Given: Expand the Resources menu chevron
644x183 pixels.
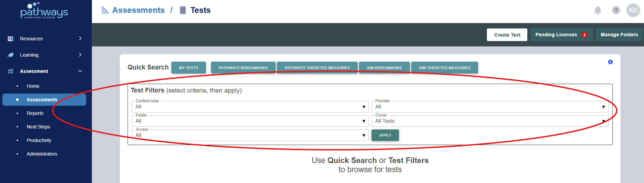Looking at the screenshot, I should tap(80, 38).
